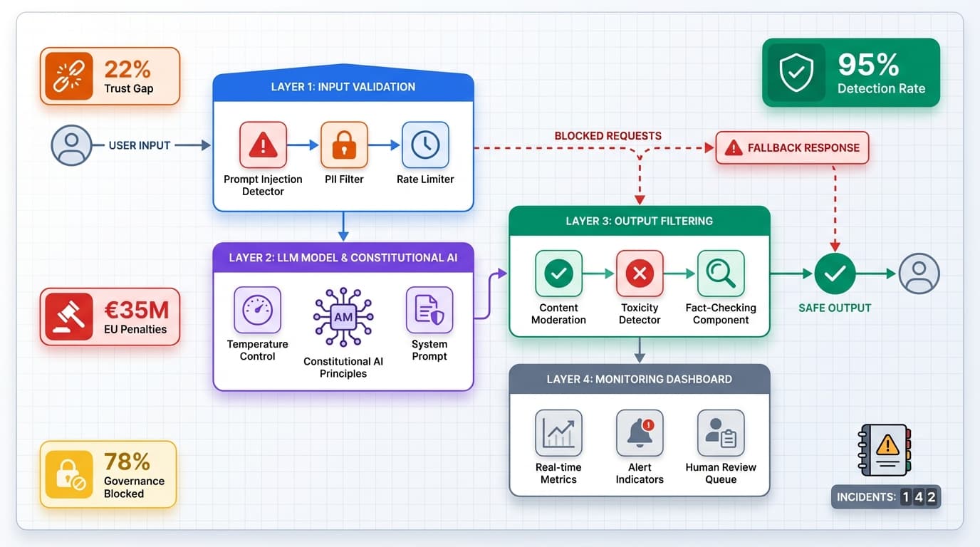
Task: Activate the 95% Detection Rate shield badge
Action: pyautogui.click(x=850, y=73)
